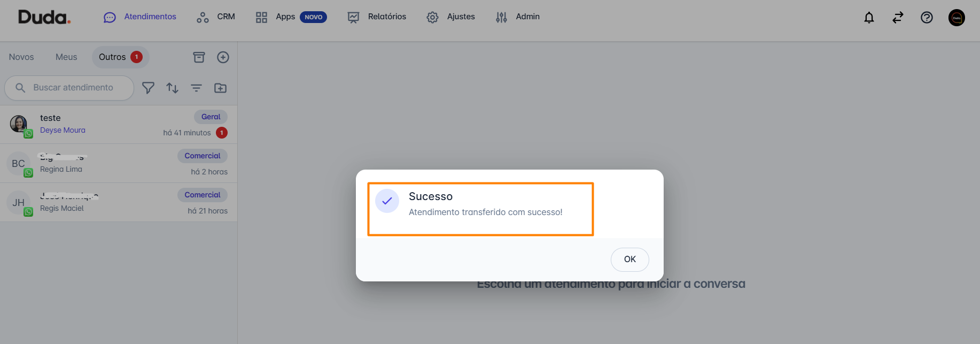980x344 pixels.
Task: Open the user profile avatar
Action: 956,18
